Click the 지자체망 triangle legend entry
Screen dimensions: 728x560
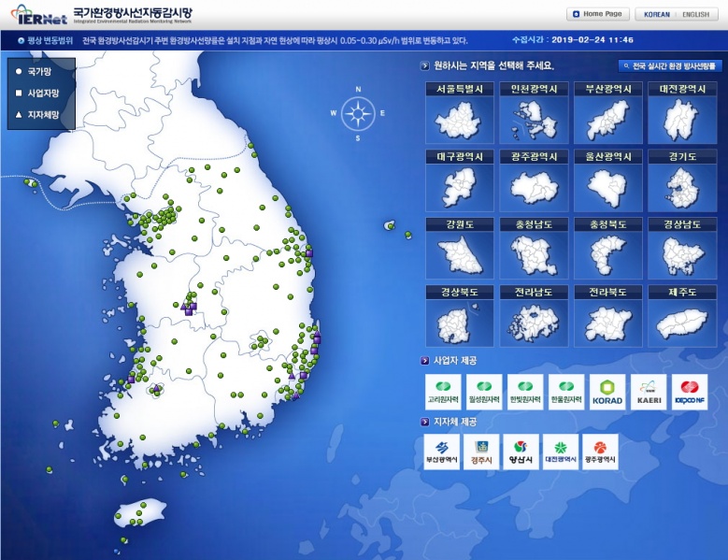click(x=37, y=114)
